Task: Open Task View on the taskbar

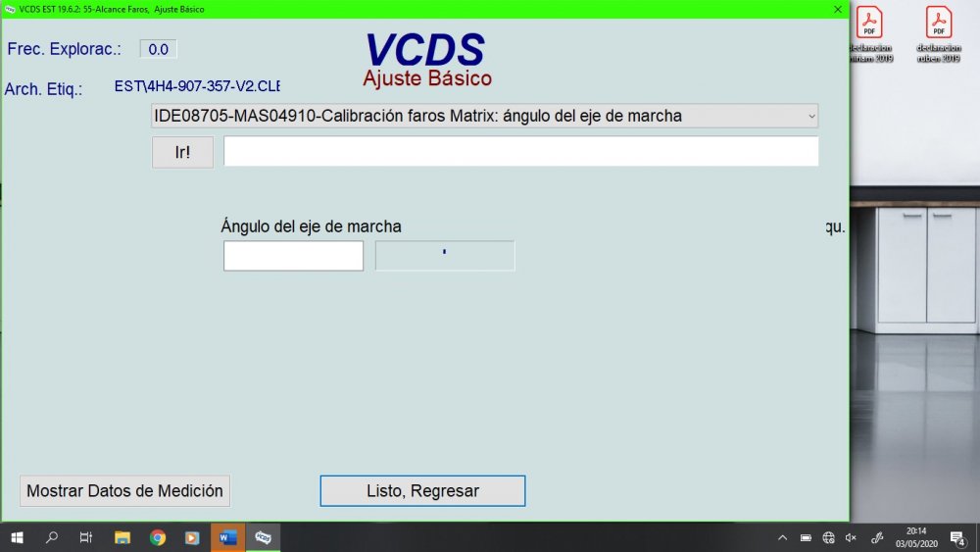Action: point(86,537)
